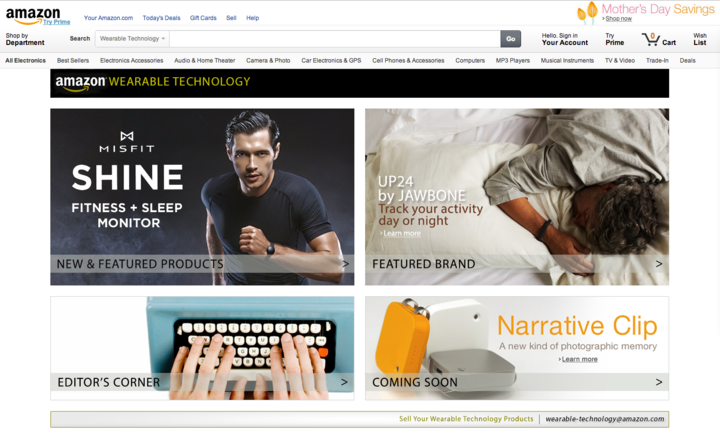Expand the Shop by Department menu
The height and width of the screenshot is (436, 720).
pos(25,39)
